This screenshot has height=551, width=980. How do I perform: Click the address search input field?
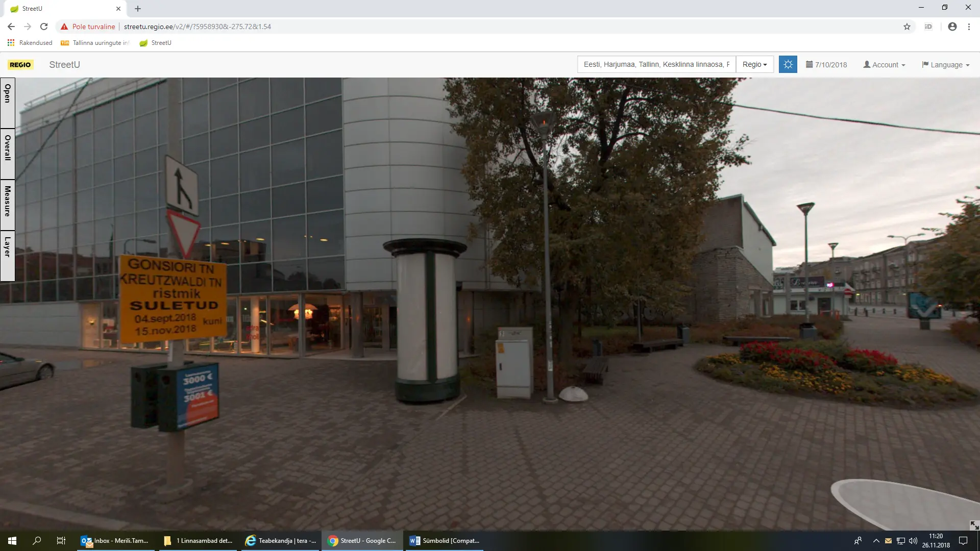(x=656, y=64)
